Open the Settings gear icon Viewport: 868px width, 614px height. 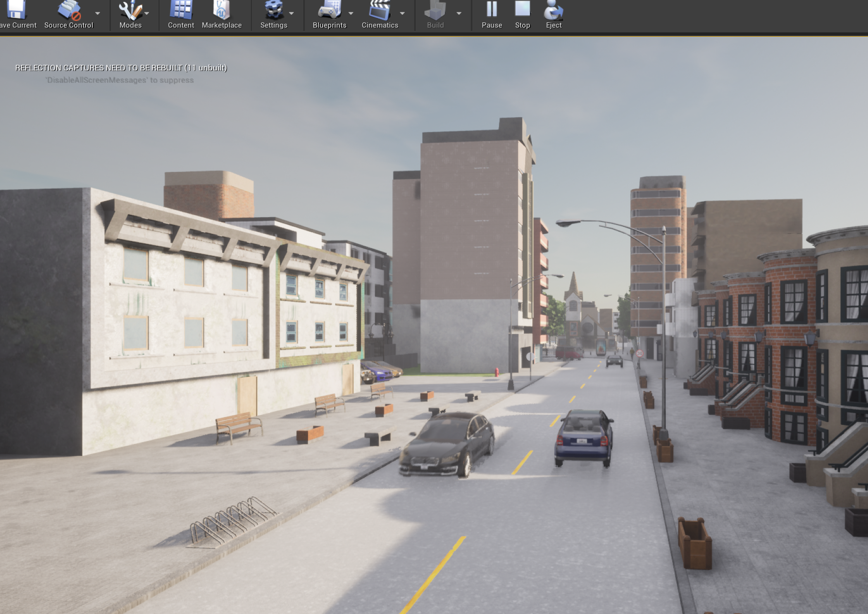[x=273, y=10]
